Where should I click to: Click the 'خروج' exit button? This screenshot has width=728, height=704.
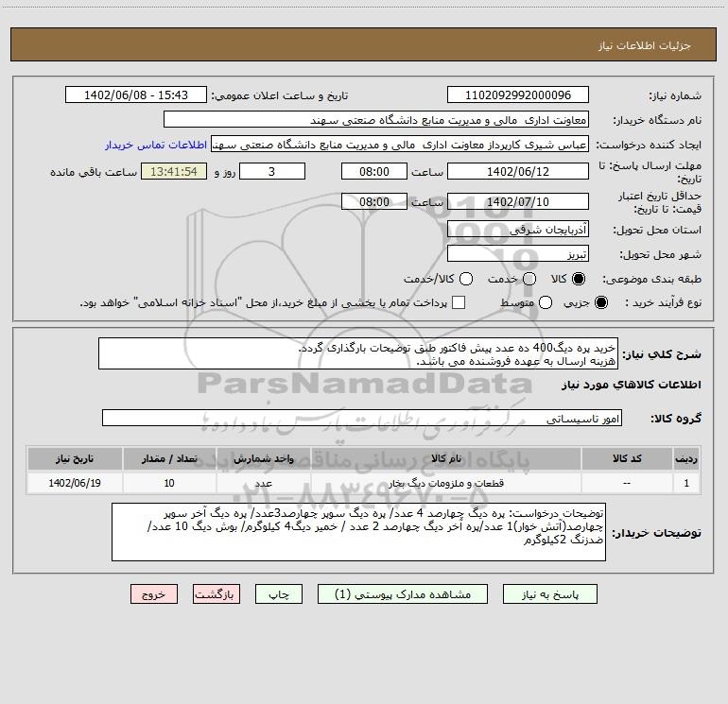[154, 594]
